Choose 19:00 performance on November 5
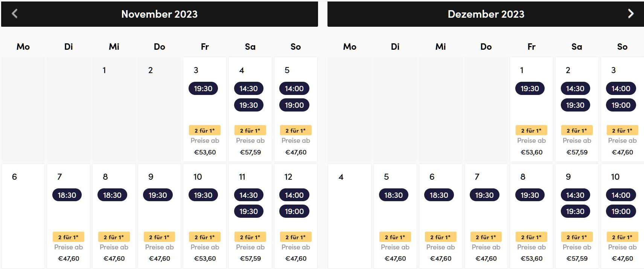 294,105
